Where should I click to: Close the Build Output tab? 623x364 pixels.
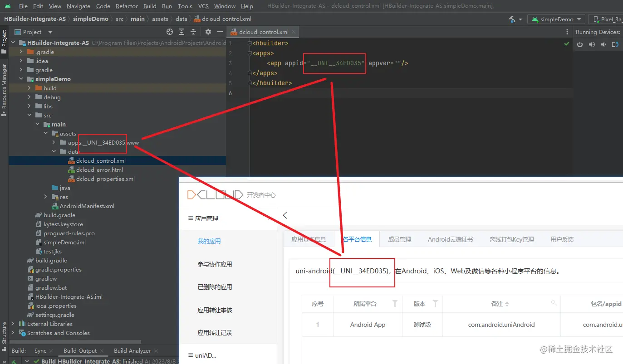102,351
